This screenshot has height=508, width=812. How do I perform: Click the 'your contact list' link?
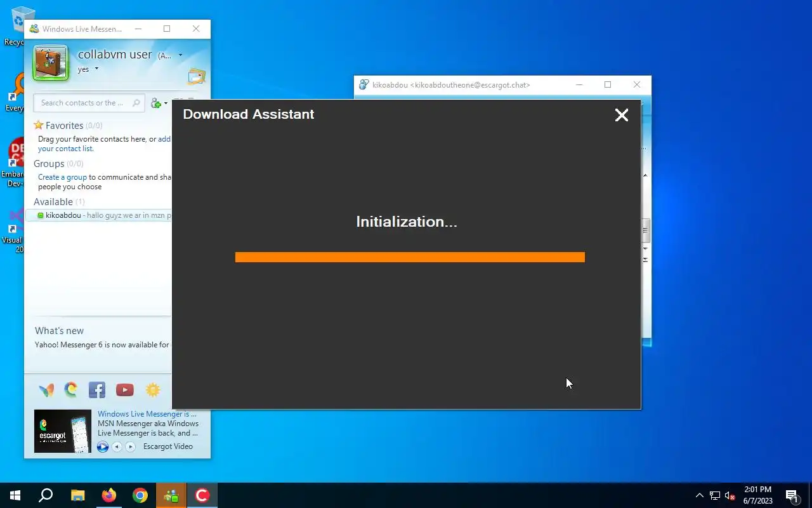(65, 149)
